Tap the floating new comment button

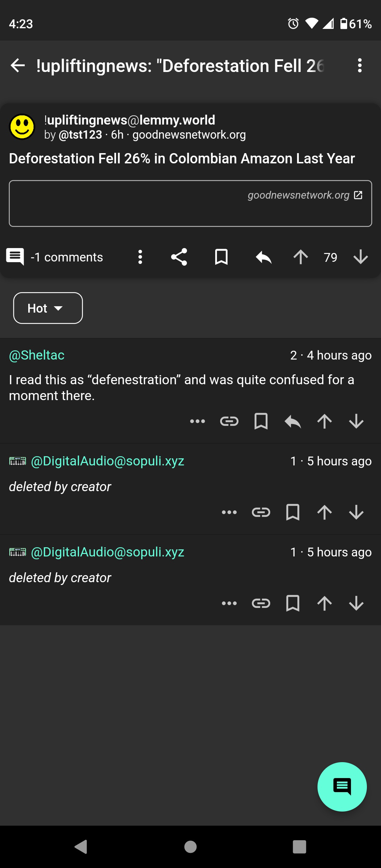click(342, 787)
